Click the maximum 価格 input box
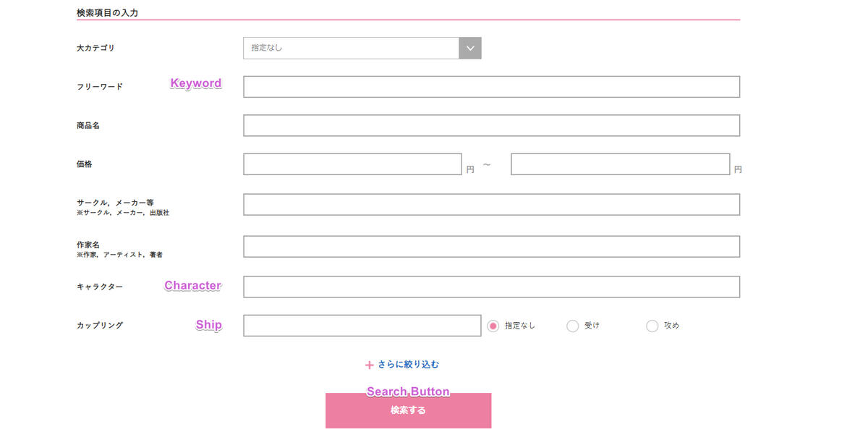Viewport: 868px width, 440px height. 620,164
